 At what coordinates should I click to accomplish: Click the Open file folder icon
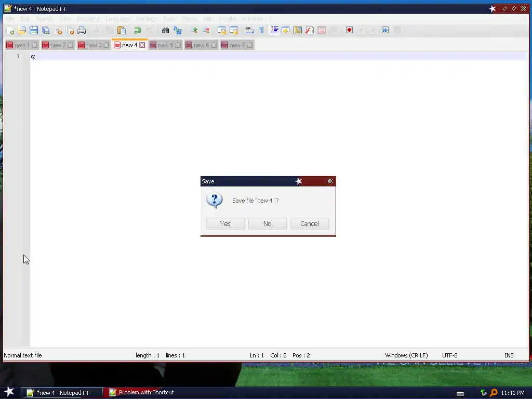(x=22, y=31)
